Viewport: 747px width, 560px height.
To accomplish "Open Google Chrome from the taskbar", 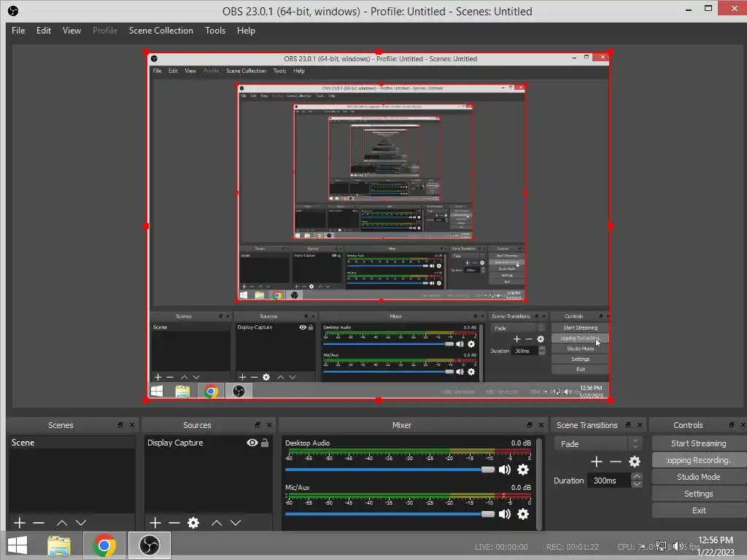I will (104, 545).
